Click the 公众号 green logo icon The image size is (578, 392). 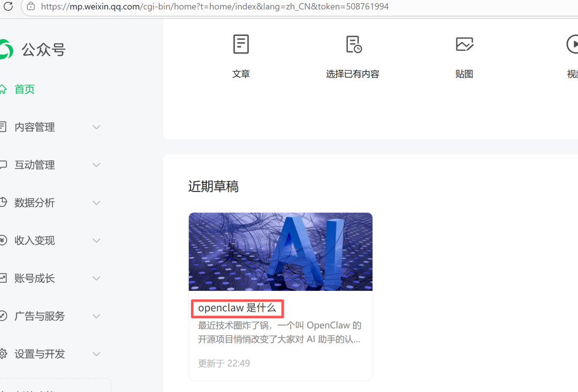pyautogui.click(x=6, y=49)
